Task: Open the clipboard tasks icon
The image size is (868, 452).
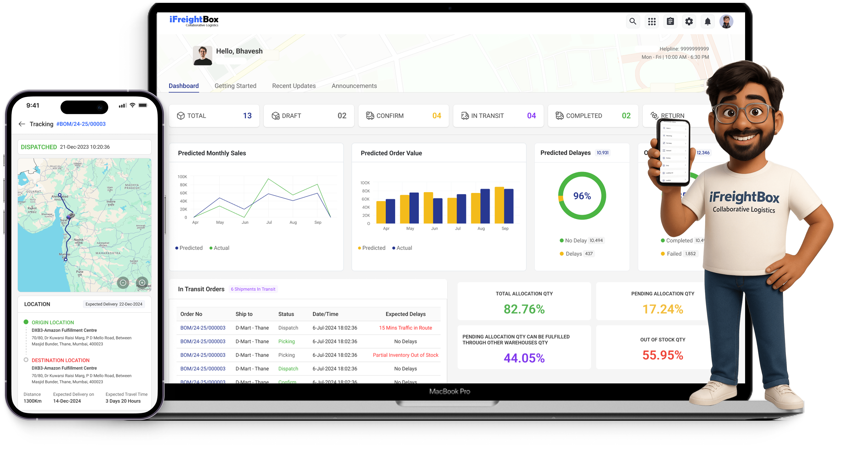Action: tap(670, 22)
